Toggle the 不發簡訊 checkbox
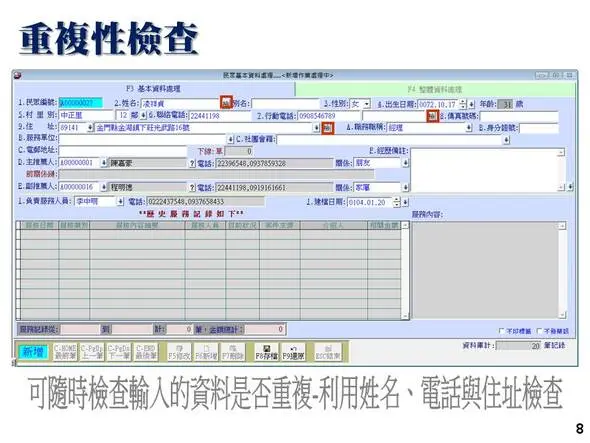 coord(539,331)
